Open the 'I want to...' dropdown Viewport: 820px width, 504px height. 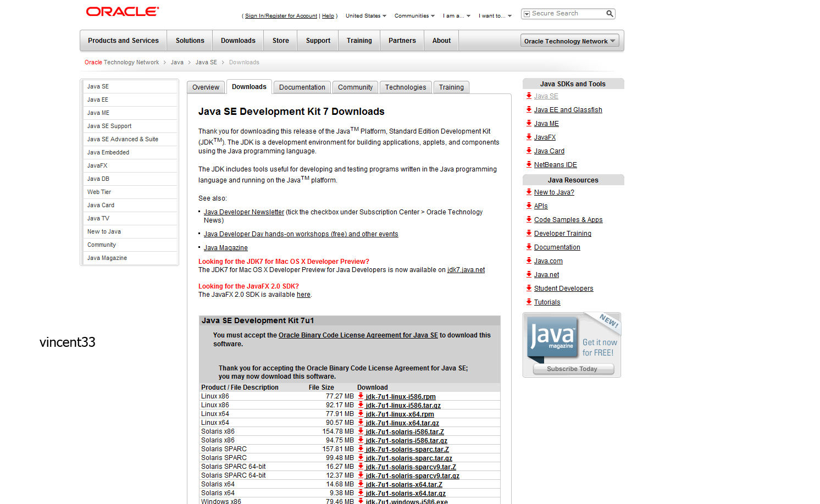495,16
